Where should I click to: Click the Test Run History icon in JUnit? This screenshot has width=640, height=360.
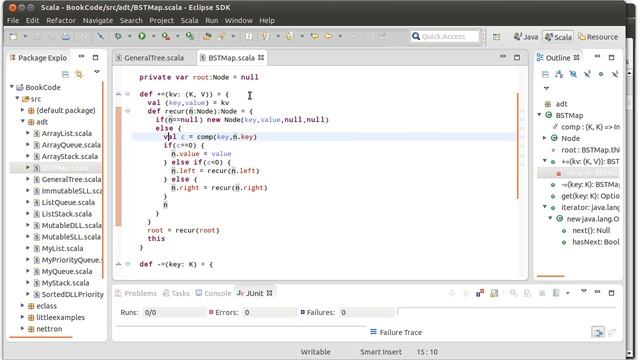tap(556, 293)
